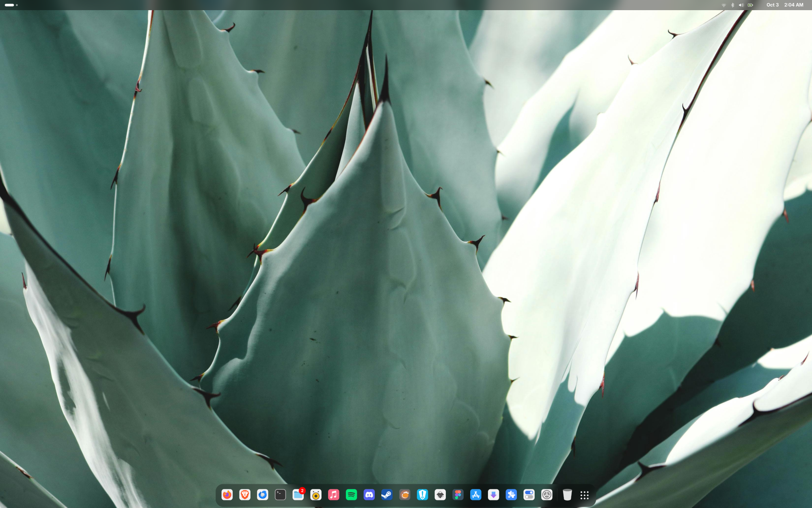
Task: Open the Tweaks toggle-switch app icon
Action: coord(529,495)
